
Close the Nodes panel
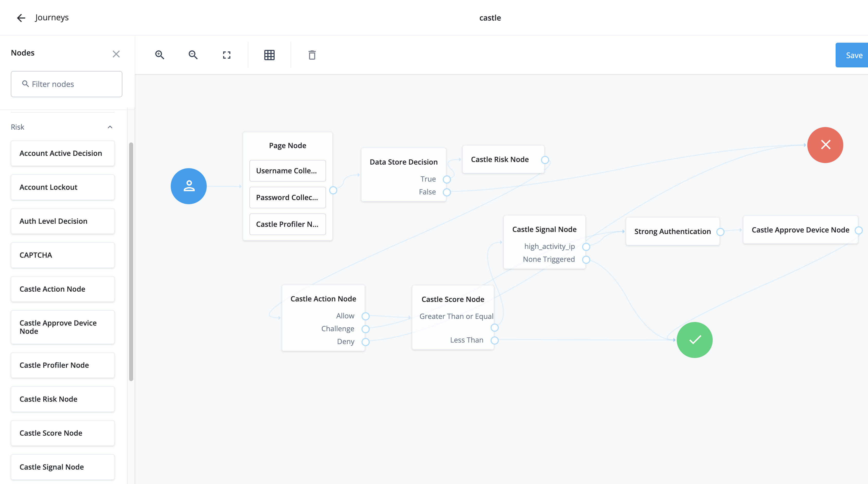(x=116, y=54)
